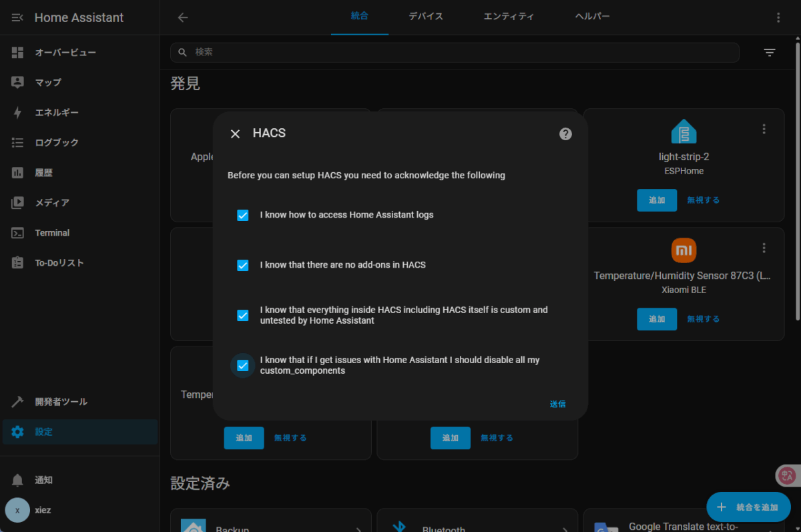Toggle 'disable all my custom_components' checkbox
801x532 pixels.
point(243,365)
